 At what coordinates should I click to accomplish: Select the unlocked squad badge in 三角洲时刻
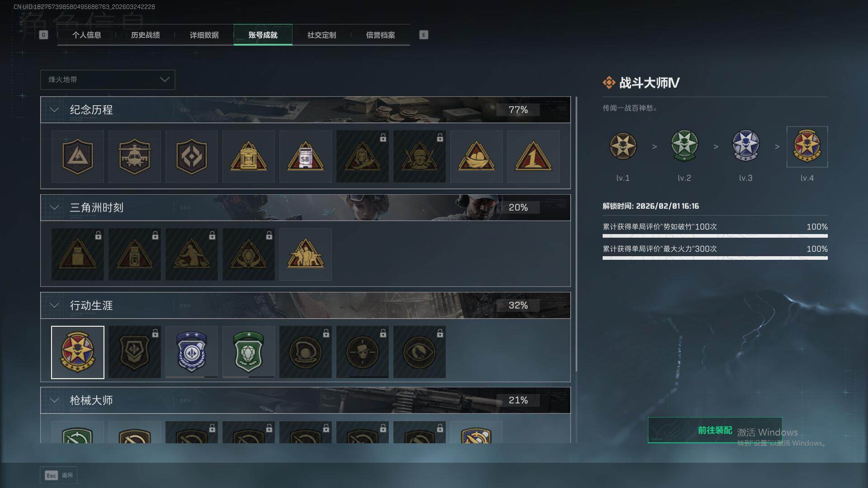pyautogui.click(x=305, y=254)
